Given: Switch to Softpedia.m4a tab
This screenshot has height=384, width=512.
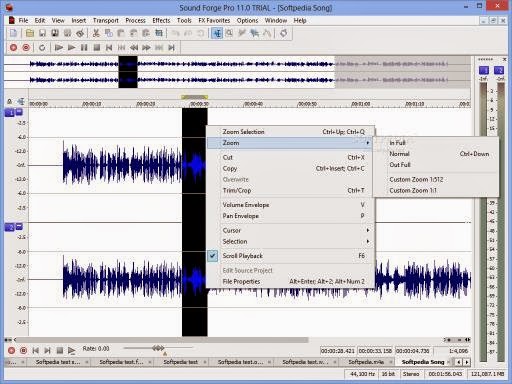Looking at the screenshot, I should click(366, 362).
